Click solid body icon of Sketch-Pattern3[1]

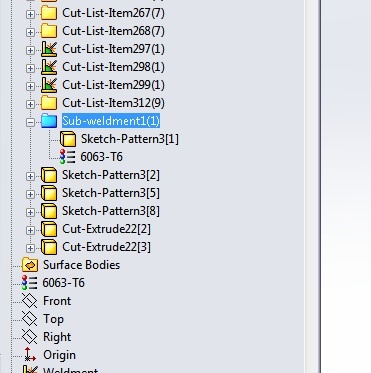68,139
